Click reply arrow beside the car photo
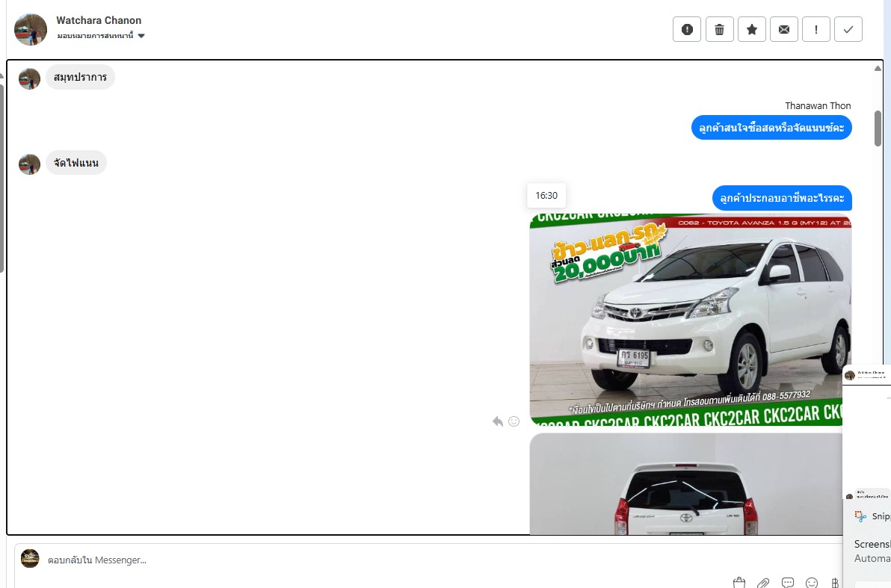 (x=498, y=421)
